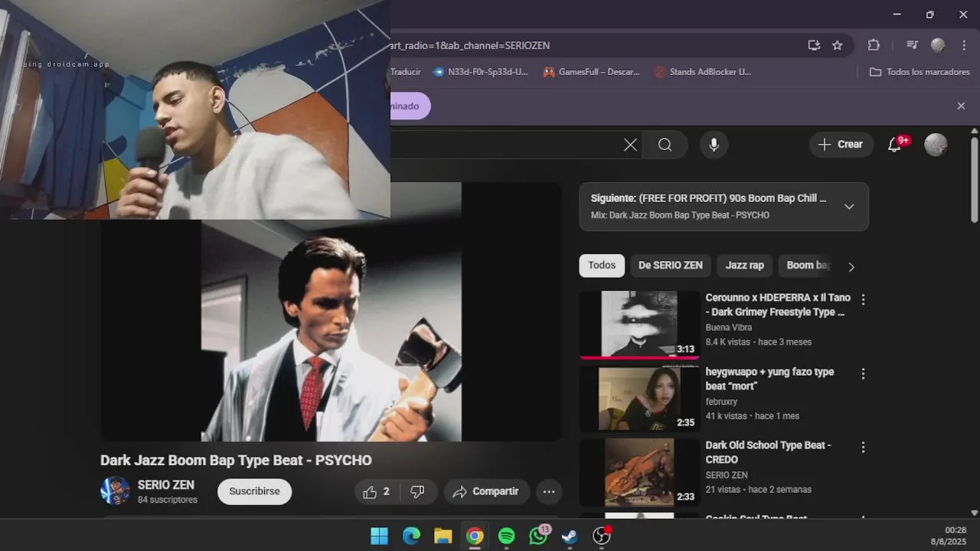Open the Chrome media controls icon
Screen dimensions: 980x551
[912, 45]
